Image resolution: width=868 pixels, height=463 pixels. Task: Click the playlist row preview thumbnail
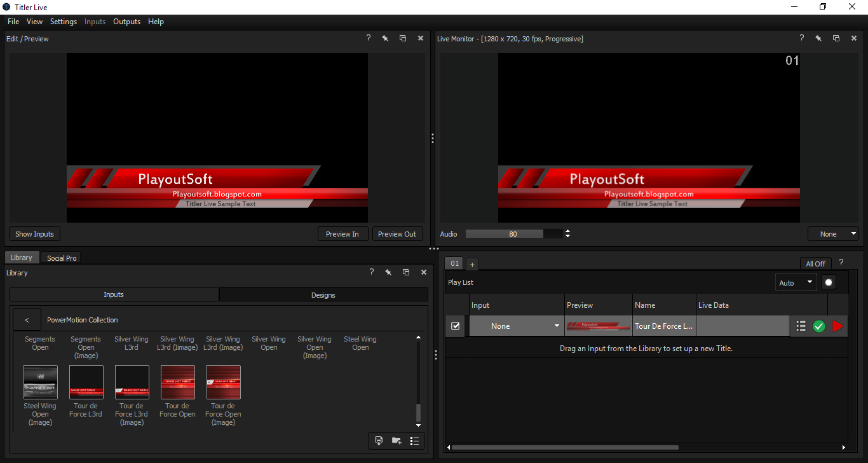[599, 326]
